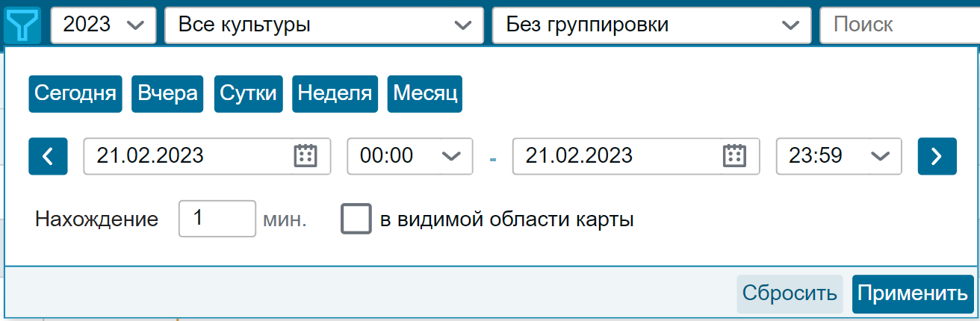Select the 'Сутки' quick period
Screen dimensions: 980x321
[x=249, y=94]
